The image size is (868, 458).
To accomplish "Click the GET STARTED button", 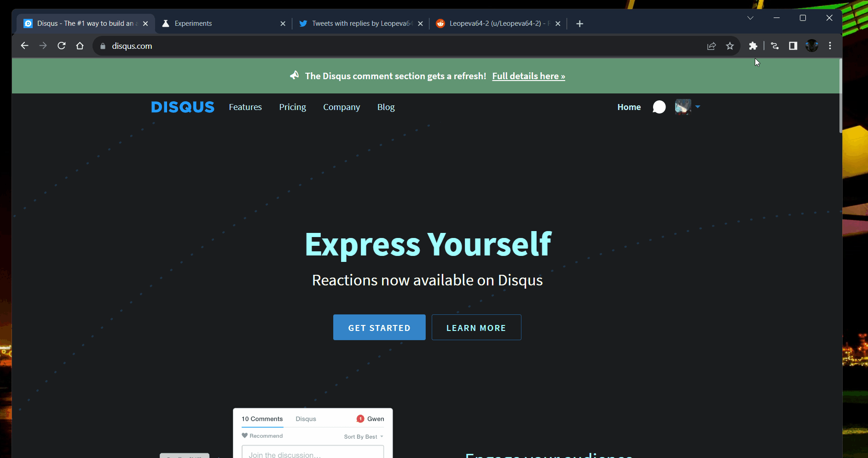I will [x=379, y=327].
